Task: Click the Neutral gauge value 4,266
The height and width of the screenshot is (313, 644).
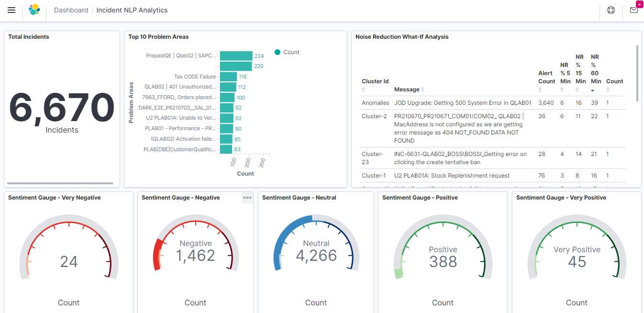Action: [x=316, y=256]
